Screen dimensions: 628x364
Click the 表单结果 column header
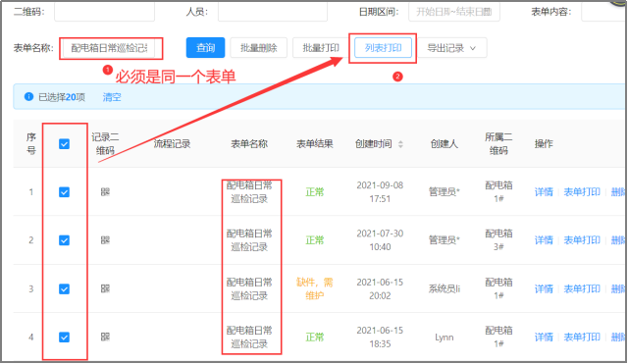click(314, 144)
